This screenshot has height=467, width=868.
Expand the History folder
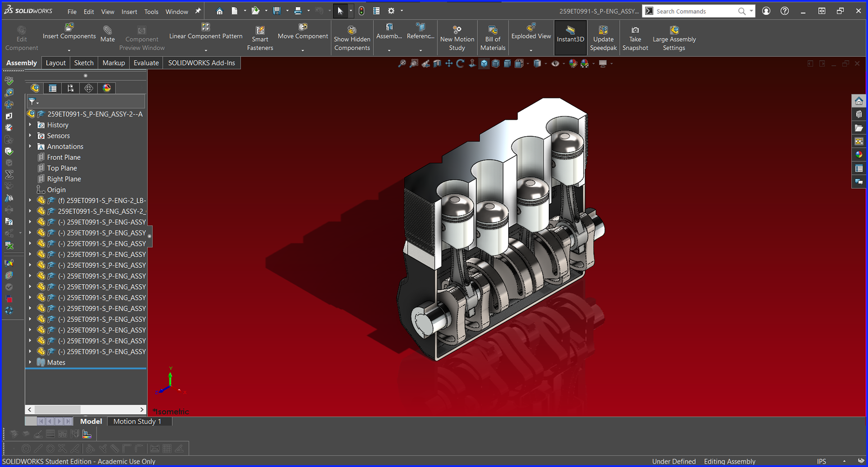pos(30,125)
